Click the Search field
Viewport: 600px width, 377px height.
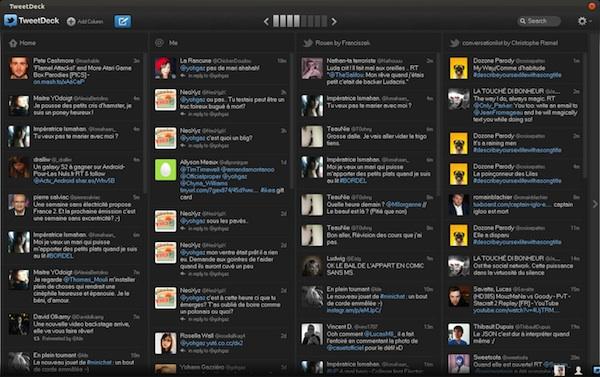(x=539, y=21)
